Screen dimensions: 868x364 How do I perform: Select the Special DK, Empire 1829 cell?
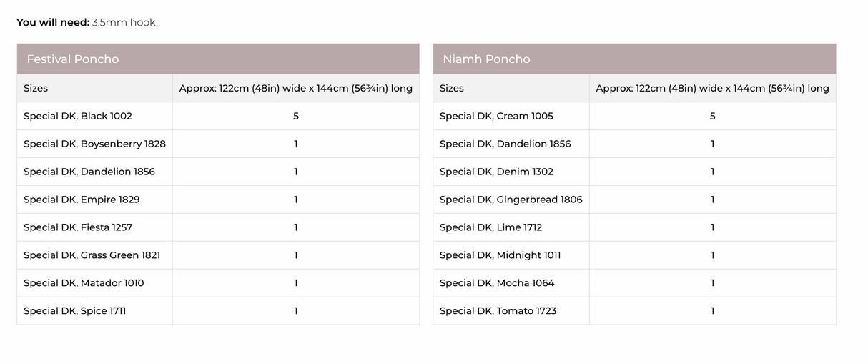(x=95, y=200)
